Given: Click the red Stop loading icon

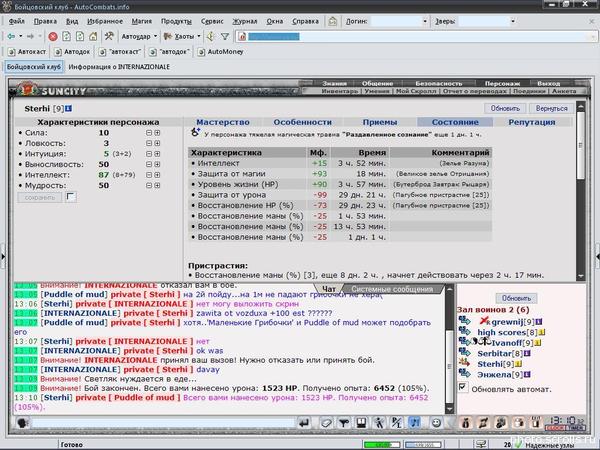Looking at the screenshot, I should pyautogui.click(x=53, y=36).
